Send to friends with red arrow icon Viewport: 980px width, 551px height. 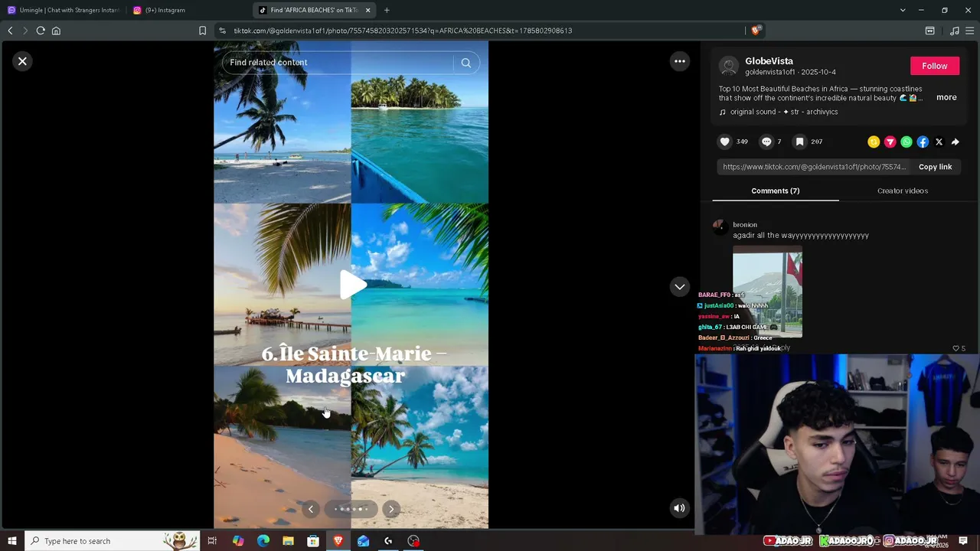pyautogui.click(x=890, y=142)
